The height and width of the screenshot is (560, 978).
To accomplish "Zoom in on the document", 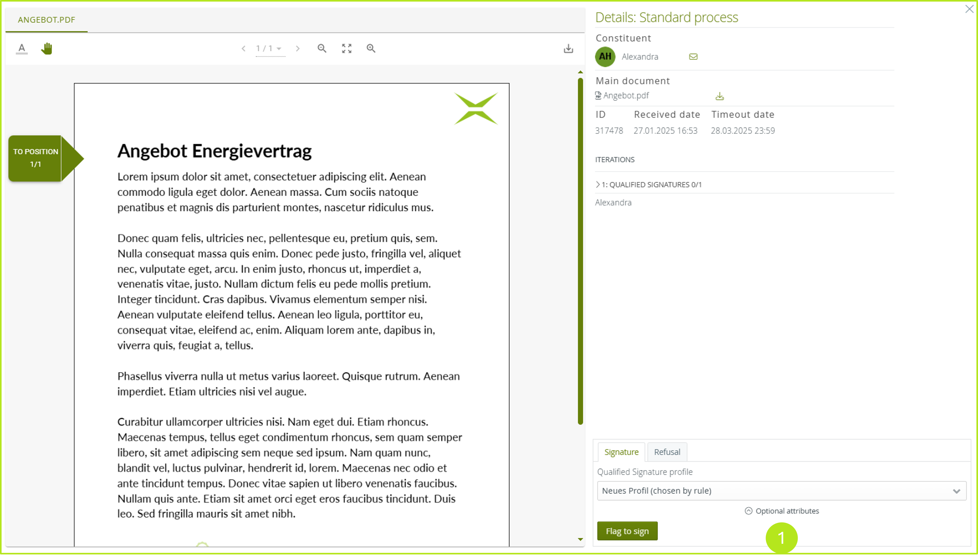I will (x=371, y=49).
